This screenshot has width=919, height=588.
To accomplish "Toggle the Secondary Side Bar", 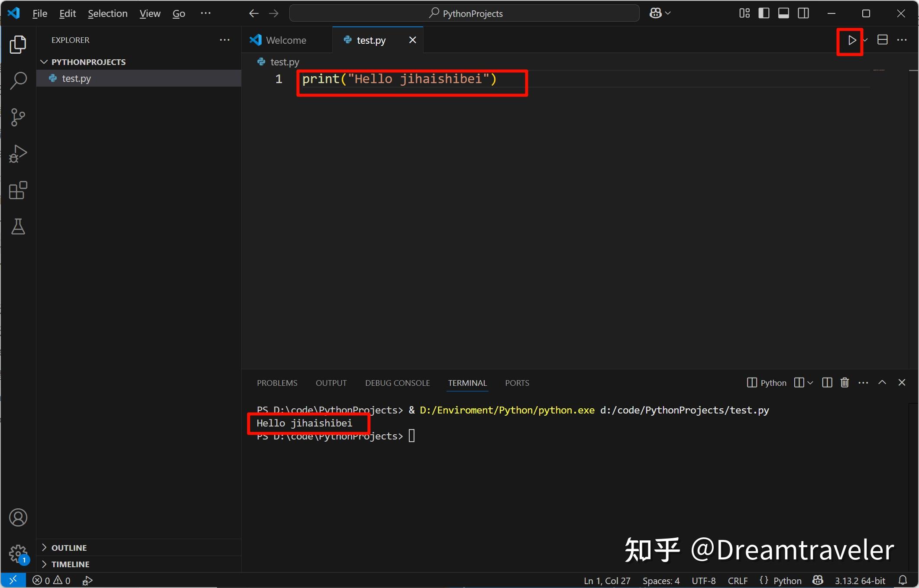I will point(803,13).
